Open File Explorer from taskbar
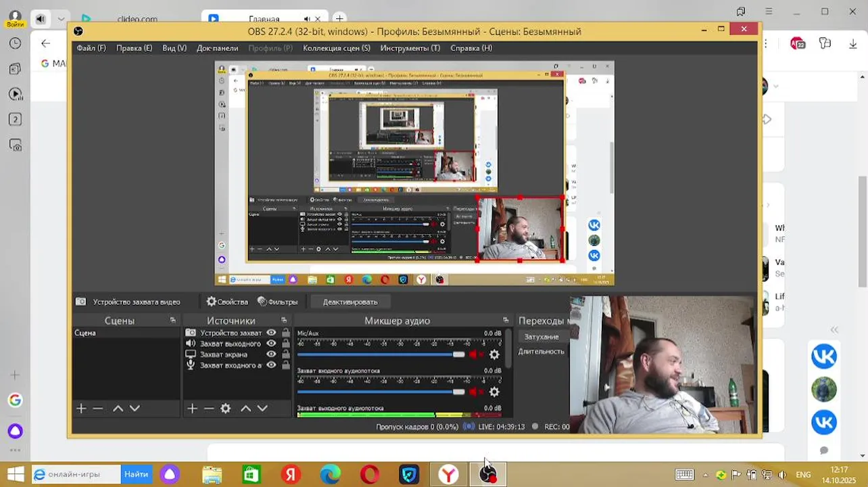868x487 pixels. [x=212, y=474]
